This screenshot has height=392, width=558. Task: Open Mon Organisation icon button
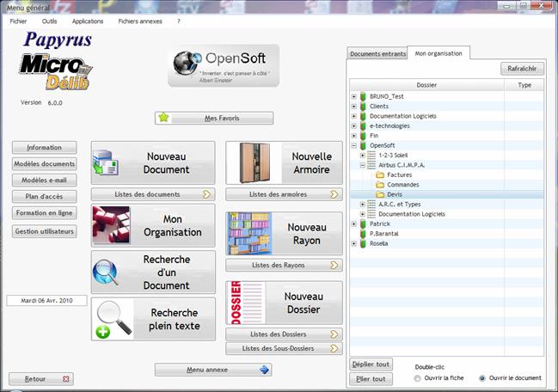(x=111, y=226)
